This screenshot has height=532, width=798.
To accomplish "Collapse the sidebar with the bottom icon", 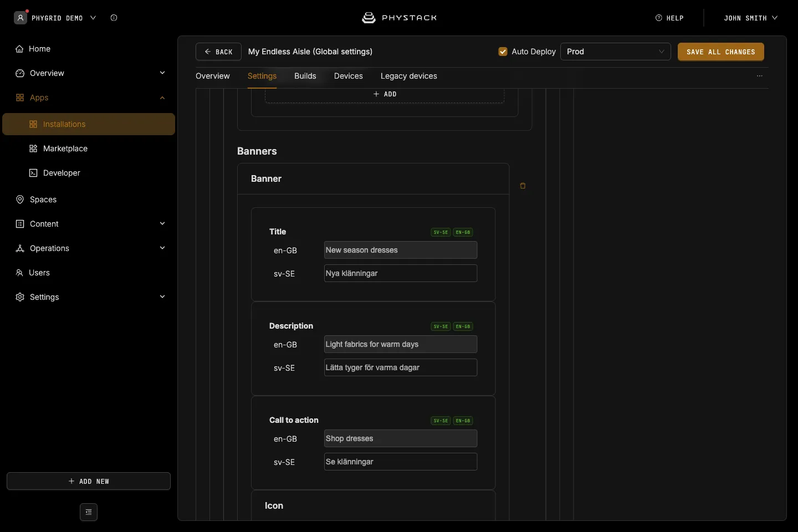I will pos(89,512).
